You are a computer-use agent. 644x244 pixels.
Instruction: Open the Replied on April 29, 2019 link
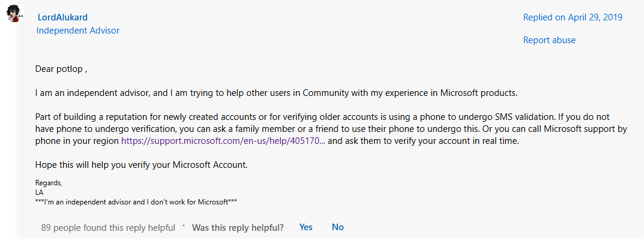(573, 17)
